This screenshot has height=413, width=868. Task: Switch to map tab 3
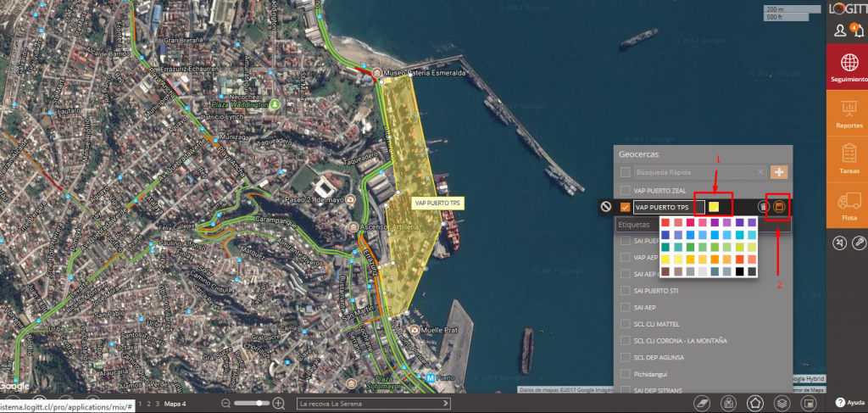coord(157,404)
